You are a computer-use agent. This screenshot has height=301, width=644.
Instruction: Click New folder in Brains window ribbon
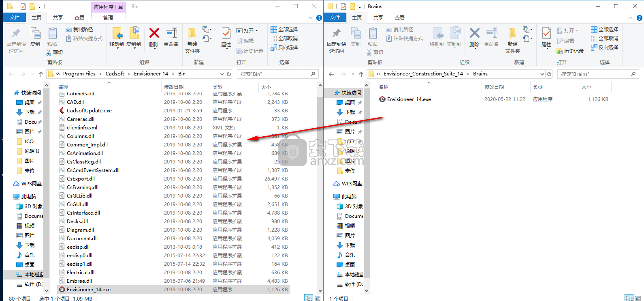click(x=513, y=41)
